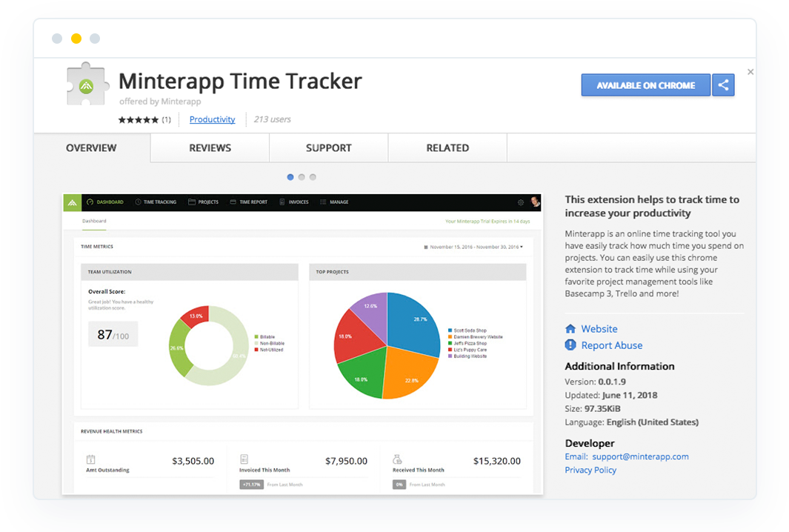Click the user avatar picture
Viewport: 789px width, 532px height.
tap(536, 202)
